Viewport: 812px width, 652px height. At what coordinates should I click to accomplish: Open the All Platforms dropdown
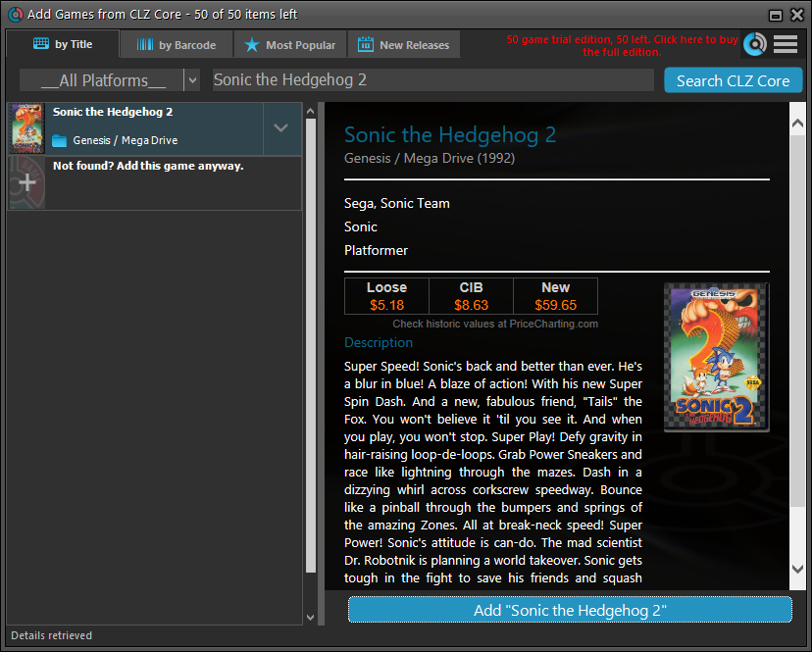[x=101, y=80]
